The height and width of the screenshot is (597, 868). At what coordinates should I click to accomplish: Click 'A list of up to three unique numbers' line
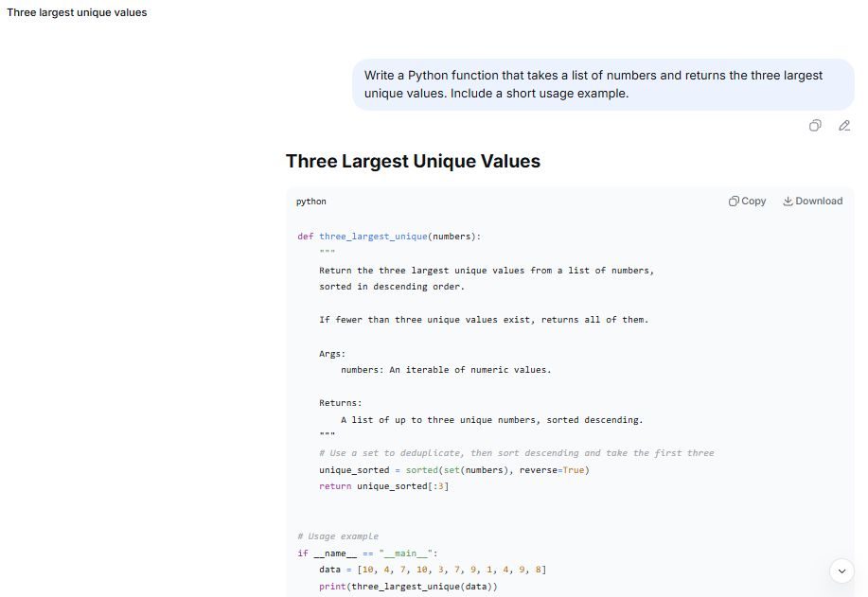tap(492, 420)
